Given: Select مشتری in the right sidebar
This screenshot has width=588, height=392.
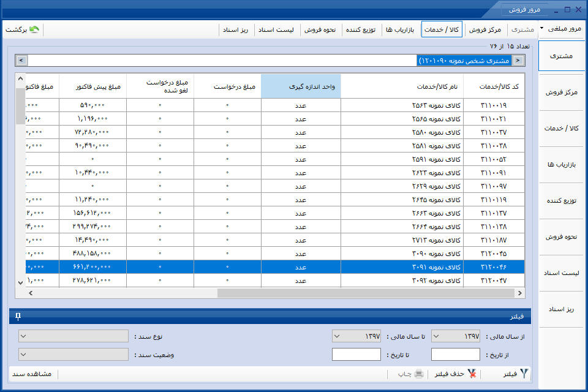Looking at the screenshot, I should [562, 56].
